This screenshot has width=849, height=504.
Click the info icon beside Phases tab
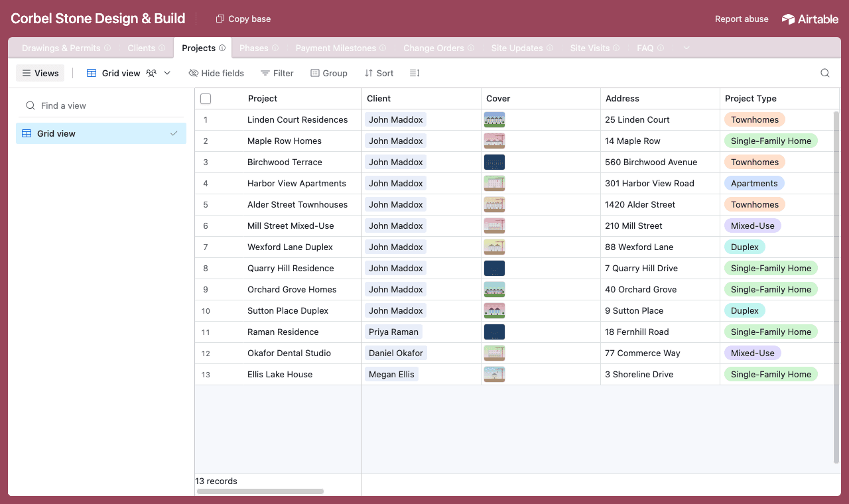coord(275,48)
